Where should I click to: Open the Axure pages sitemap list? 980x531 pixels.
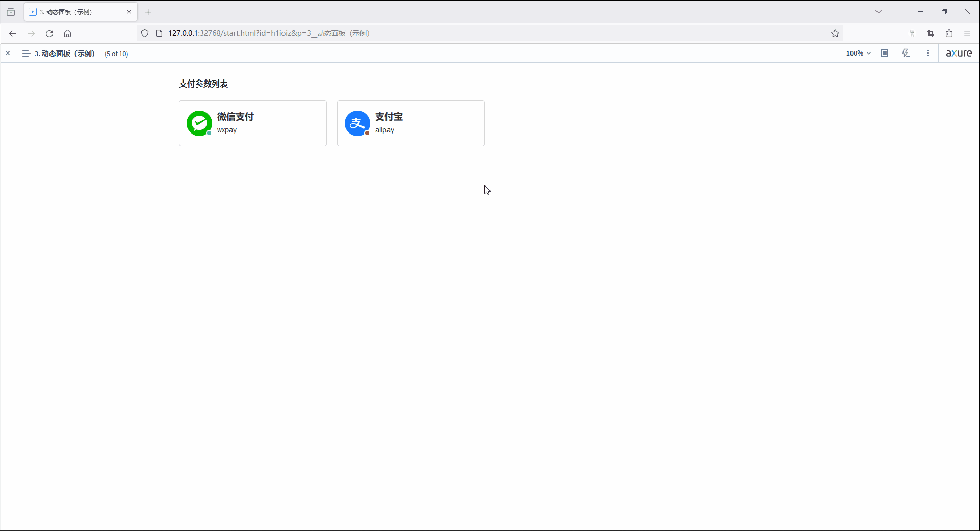point(26,54)
